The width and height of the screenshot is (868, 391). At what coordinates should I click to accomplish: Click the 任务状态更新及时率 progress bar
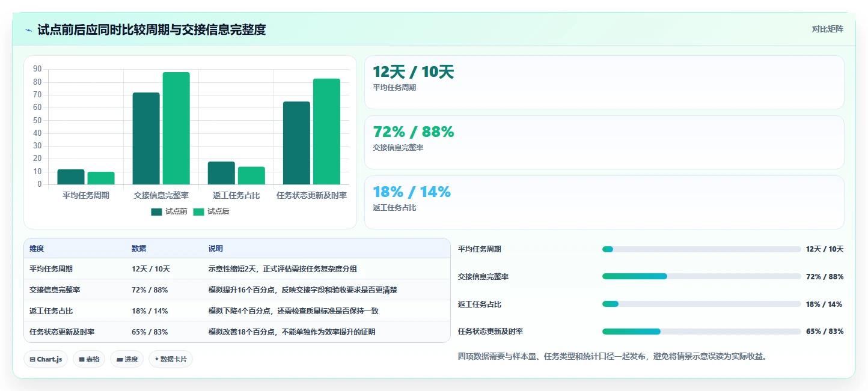click(x=701, y=332)
